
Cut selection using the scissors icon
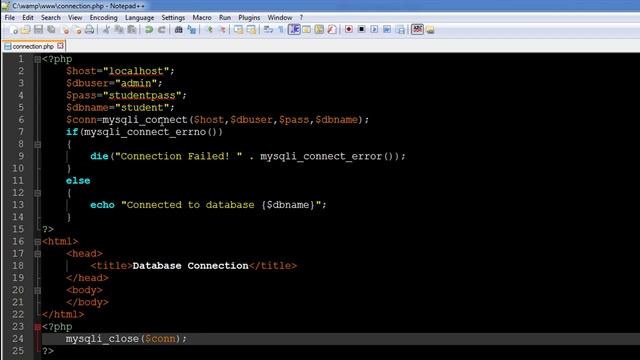pos(106,29)
